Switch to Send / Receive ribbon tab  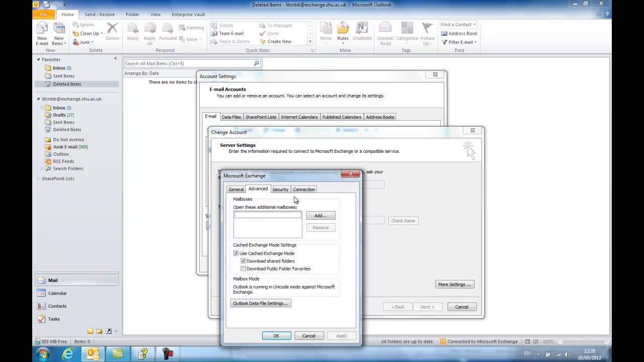[x=100, y=15]
